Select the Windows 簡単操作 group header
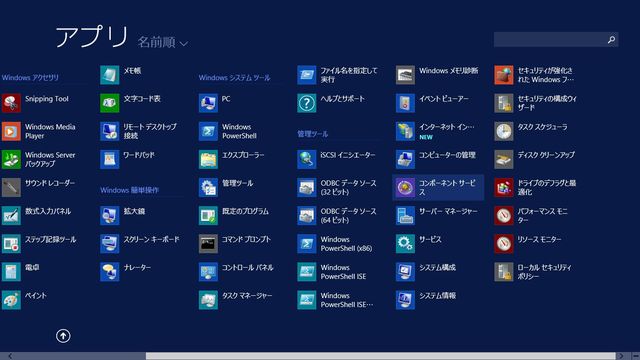The width and height of the screenshot is (640, 360). click(129, 190)
